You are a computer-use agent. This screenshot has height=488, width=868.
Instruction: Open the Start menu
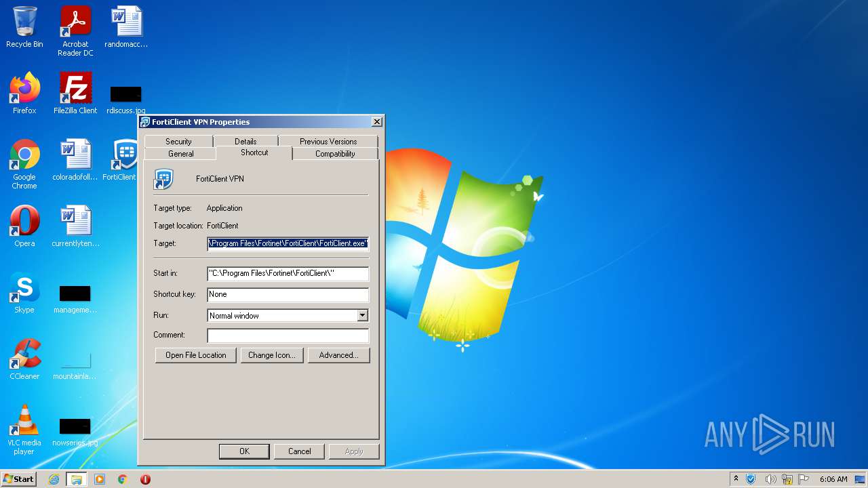point(18,479)
